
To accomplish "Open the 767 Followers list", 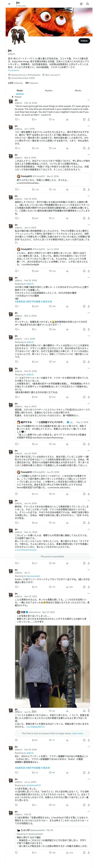I will pyautogui.click(x=31, y=83).
